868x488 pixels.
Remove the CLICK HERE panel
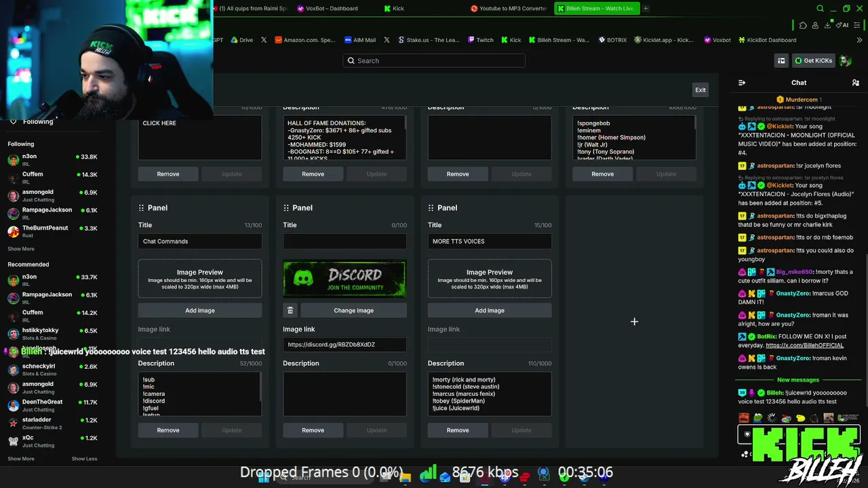[168, 174]
